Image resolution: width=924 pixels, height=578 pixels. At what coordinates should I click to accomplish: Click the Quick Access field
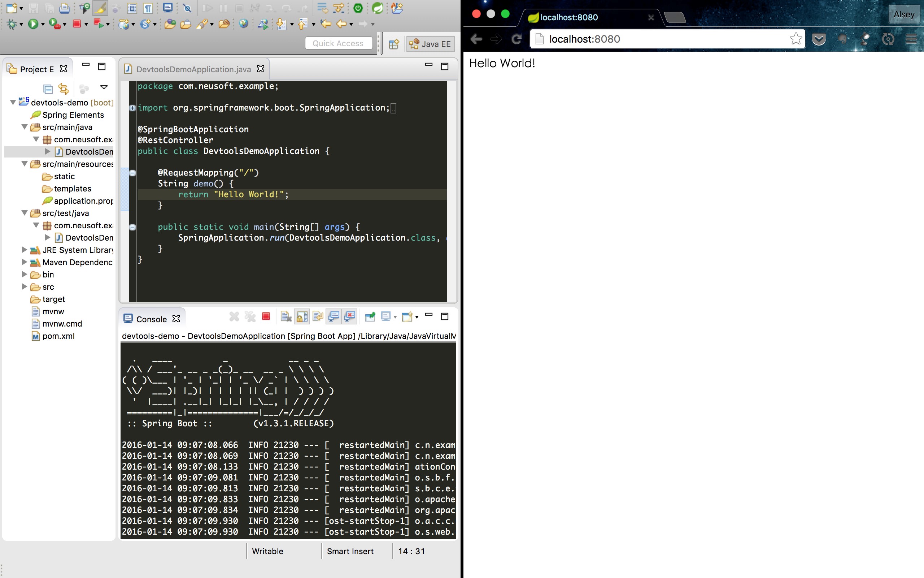[339, 44]
